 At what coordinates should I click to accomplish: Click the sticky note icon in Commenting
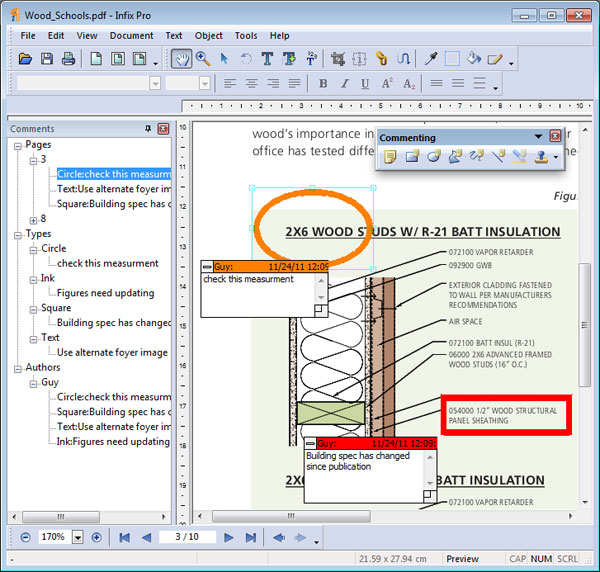click(388, 156)
